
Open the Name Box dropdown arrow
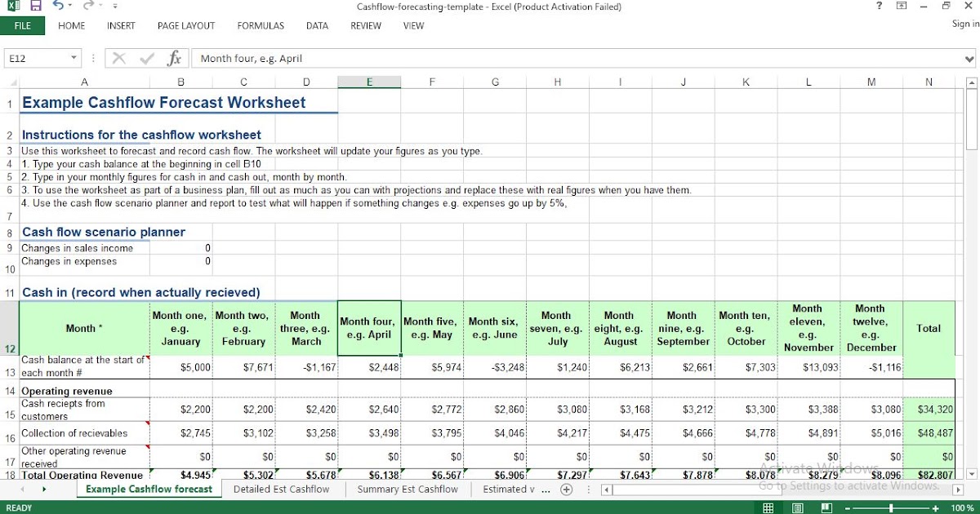pos(73,58)
